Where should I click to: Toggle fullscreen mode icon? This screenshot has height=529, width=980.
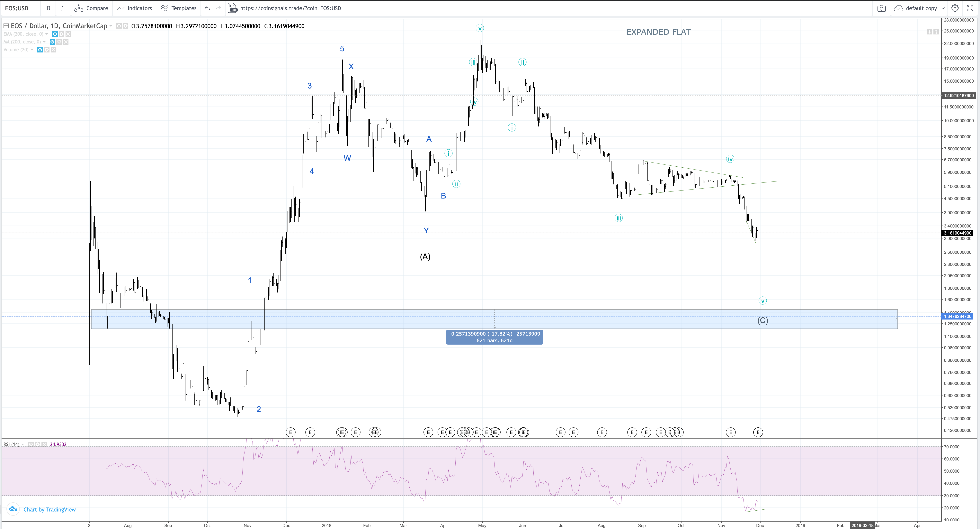pos(970,8)
